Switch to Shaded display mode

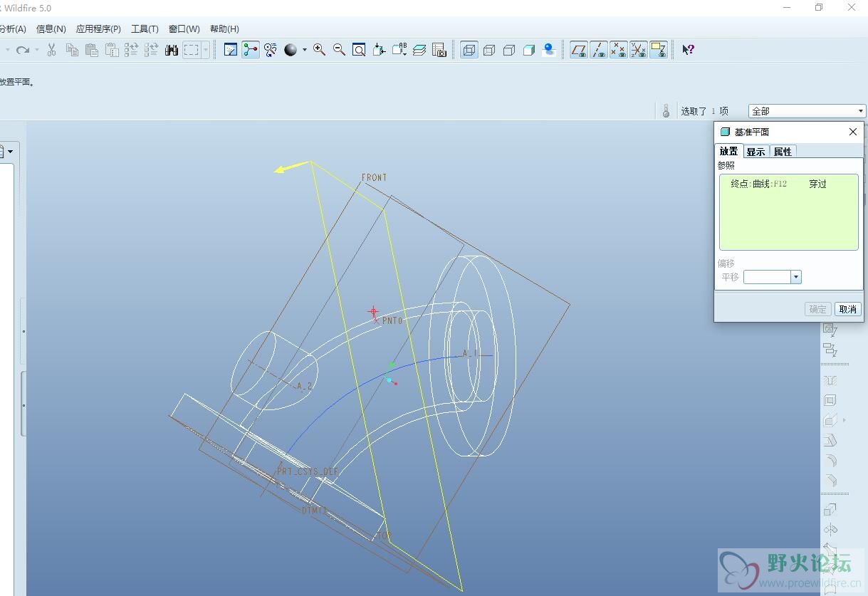(529, 50)
